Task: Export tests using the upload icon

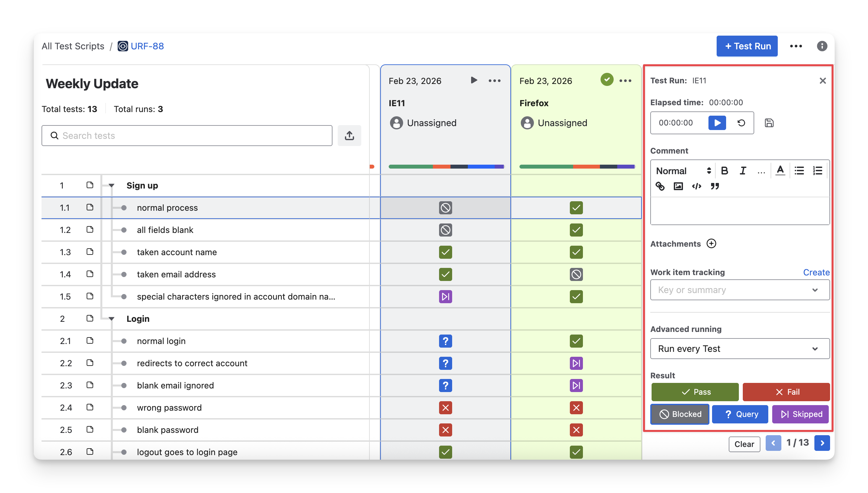Action: (x=349, y=136)
